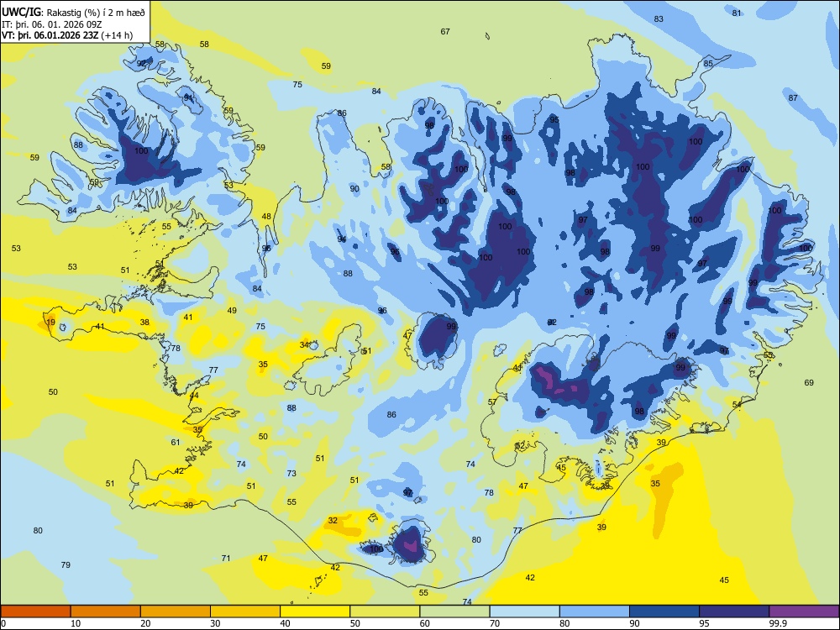Select the purple legend swatch above 99.9

[x=804, y=612]
